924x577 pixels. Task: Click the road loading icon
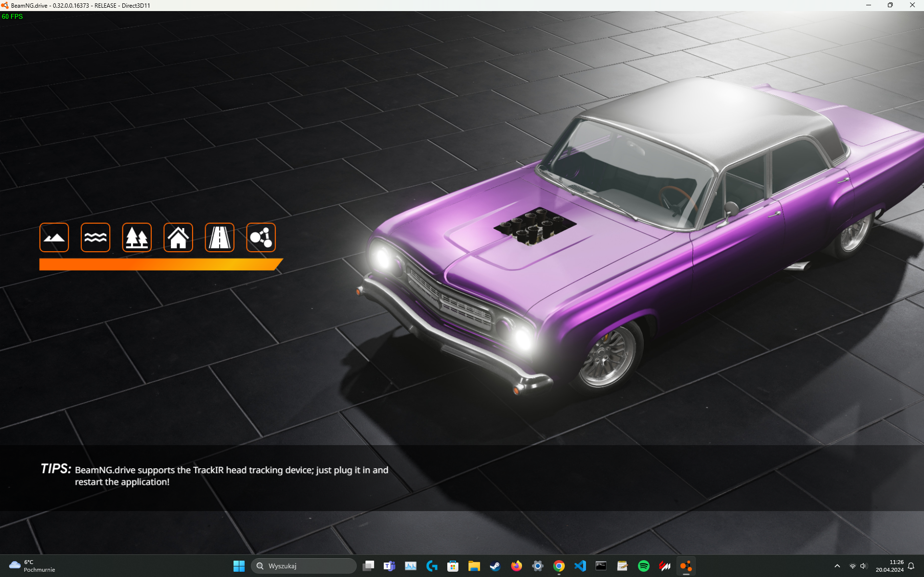click(220, 237)
